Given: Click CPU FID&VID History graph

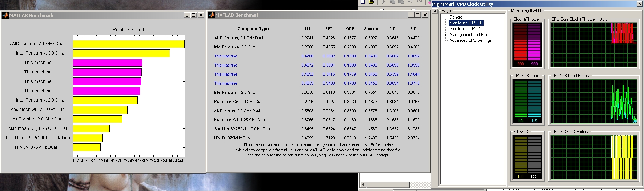Looking at the screenshot, I should click(x=593, y=158).
